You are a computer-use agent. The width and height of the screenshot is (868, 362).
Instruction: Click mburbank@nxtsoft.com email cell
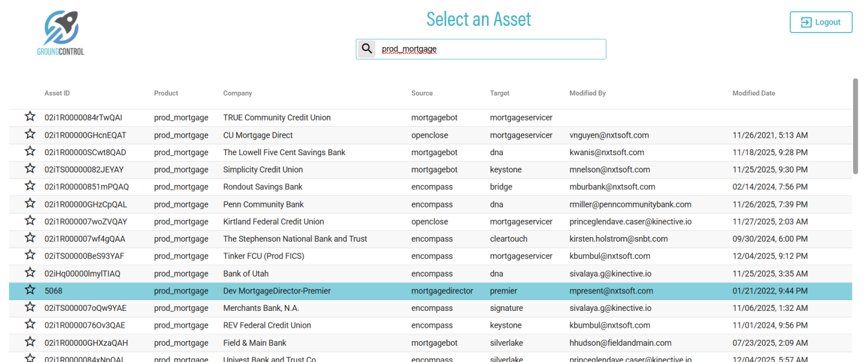coord(612,187)
